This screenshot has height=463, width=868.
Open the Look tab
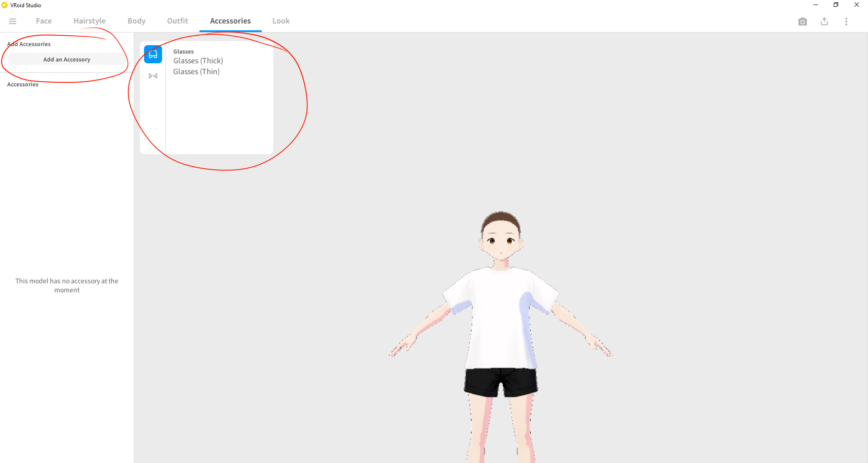click(281, 21)
